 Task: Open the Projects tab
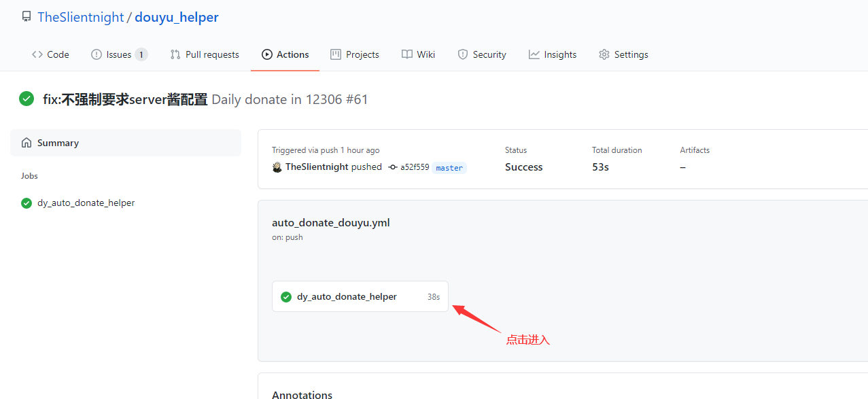[x=355, y=54]
